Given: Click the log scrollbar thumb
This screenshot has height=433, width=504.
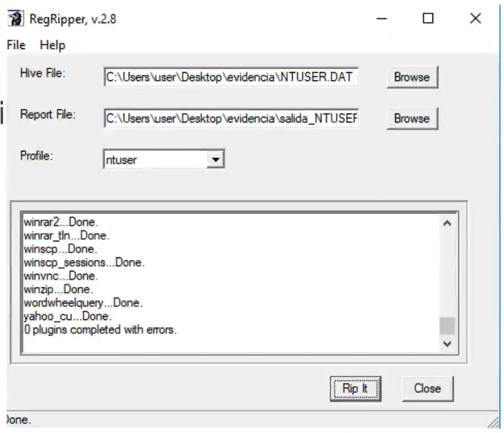Looking at the screenshot, I should (x=447, y=326).
